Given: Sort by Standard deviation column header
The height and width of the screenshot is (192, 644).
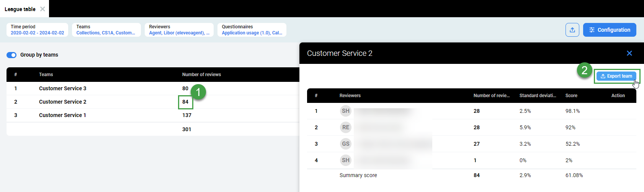Looking at the screenshot, I should point(538,96).
